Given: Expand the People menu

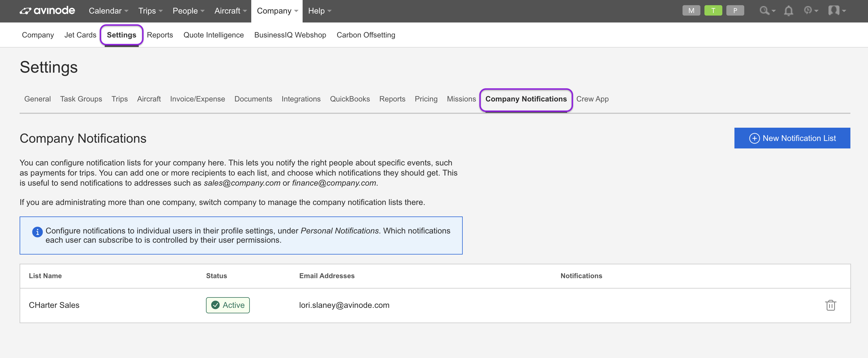Looking at the screenshot, I should (188, 11).
